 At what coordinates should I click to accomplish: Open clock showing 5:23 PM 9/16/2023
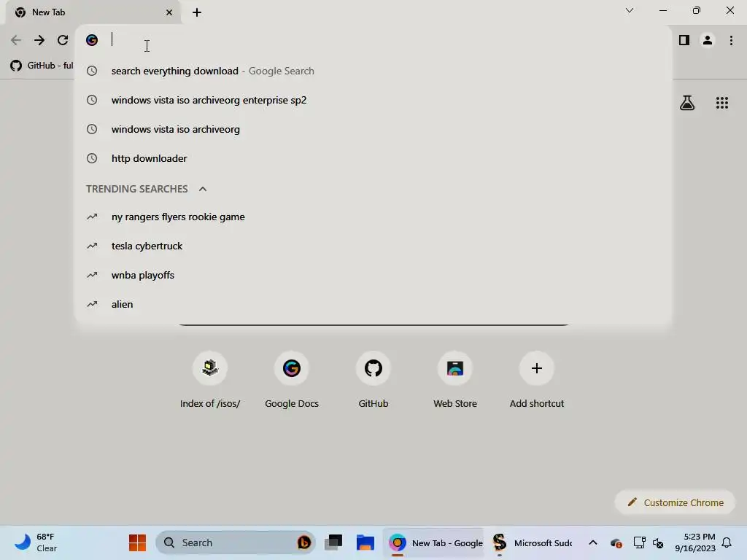click(695, 542)
